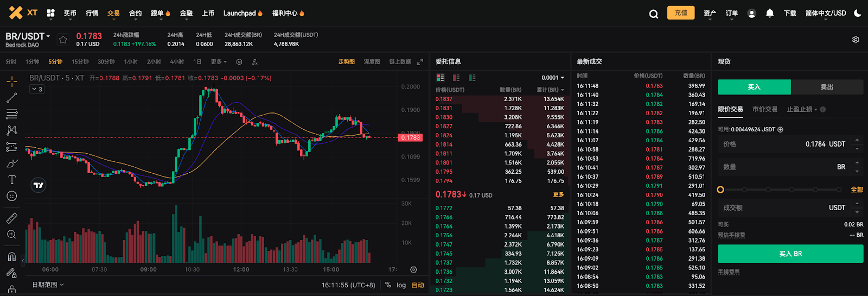Select the trend line drawing tool
The height and width of the screenshot is (296, 868).
(x=11, y=98)
